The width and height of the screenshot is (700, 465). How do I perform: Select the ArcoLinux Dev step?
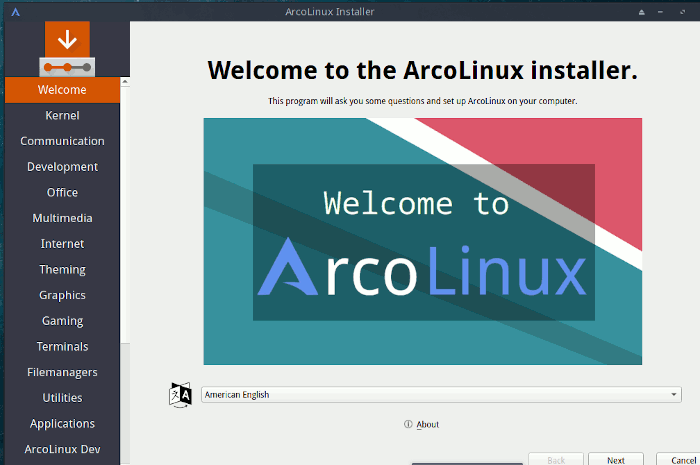click(62, 449)
